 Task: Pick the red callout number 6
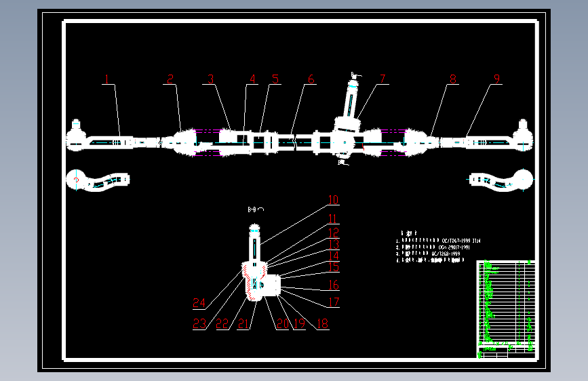311,79
